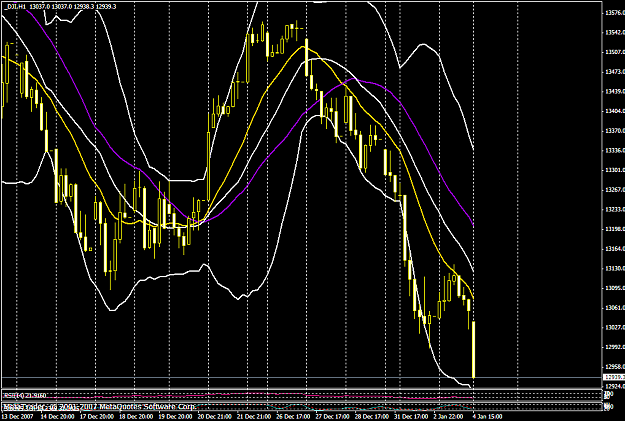This screenshot has height=421, width=625.
Task: Click the 12958 price axis label
Action: (x=615, y=367)
